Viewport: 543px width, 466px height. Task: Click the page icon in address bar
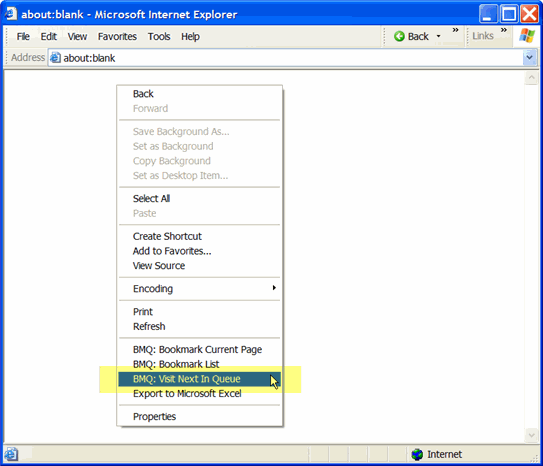(x=55, y=58)
